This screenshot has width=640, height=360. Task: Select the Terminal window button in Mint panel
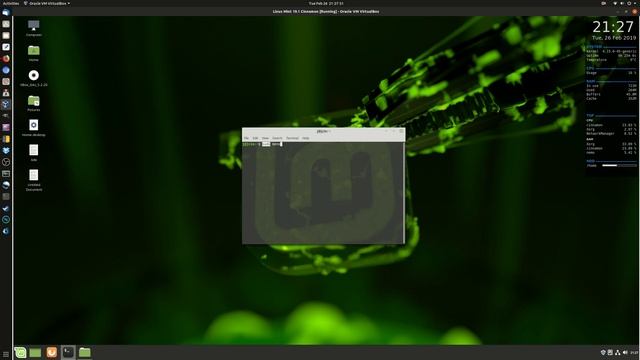pyautogui.click(x=68, y=352)
